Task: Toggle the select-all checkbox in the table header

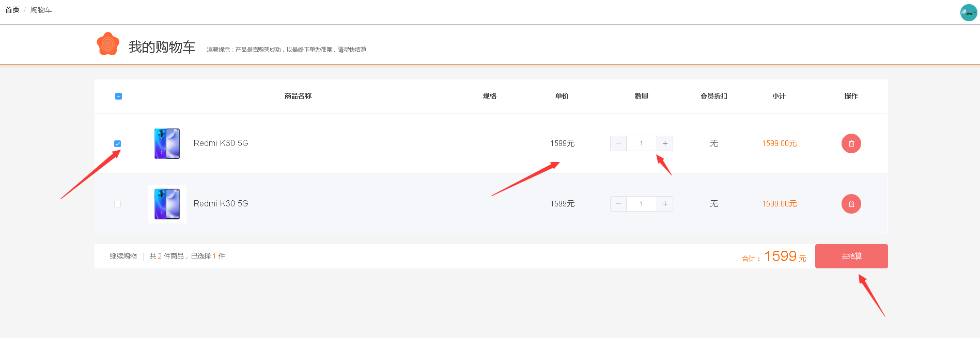Action: [x=118, y=96]
